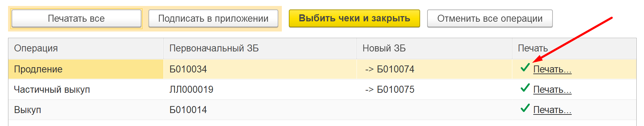
Task: Click Выбить чеки и закрыть button
Action: [x=354, y=19]
